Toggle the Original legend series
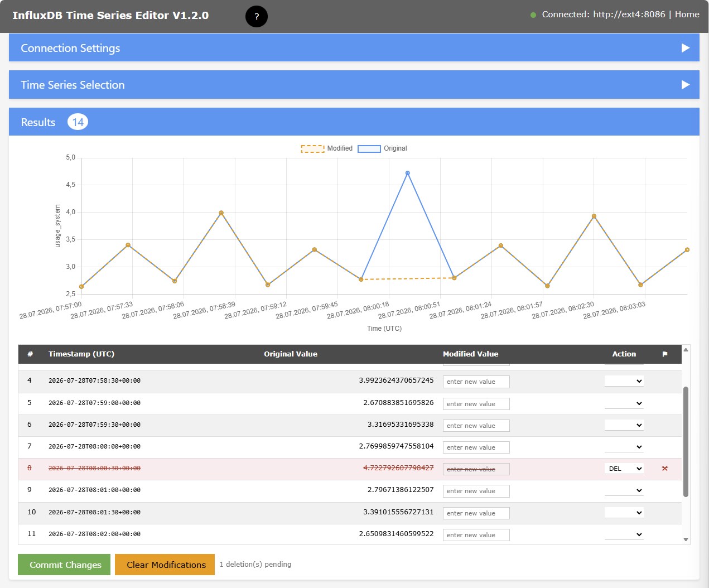This screenshot has width=709, height=588. [383, 148]
